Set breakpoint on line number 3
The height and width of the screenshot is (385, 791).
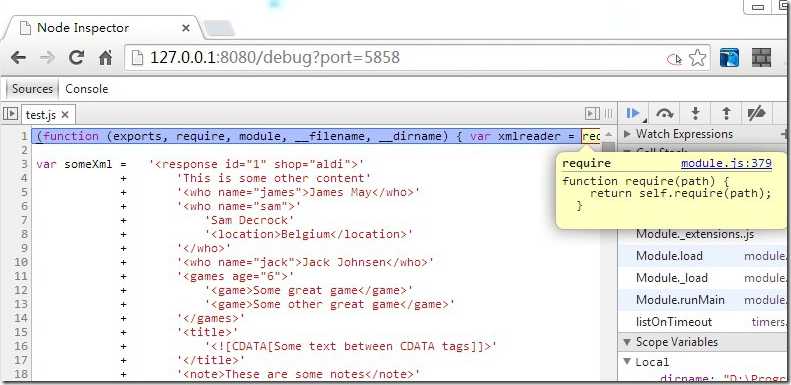(24, 164)
